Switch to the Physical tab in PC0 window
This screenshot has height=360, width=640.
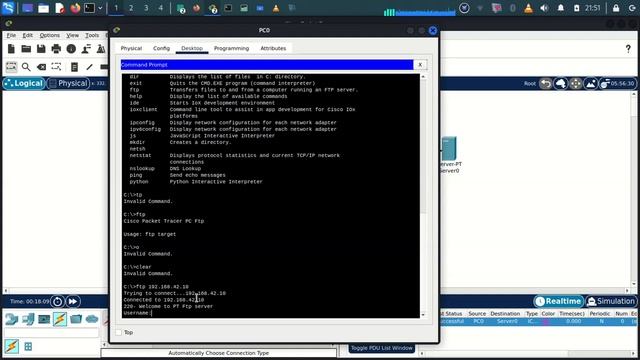[131, 48]
